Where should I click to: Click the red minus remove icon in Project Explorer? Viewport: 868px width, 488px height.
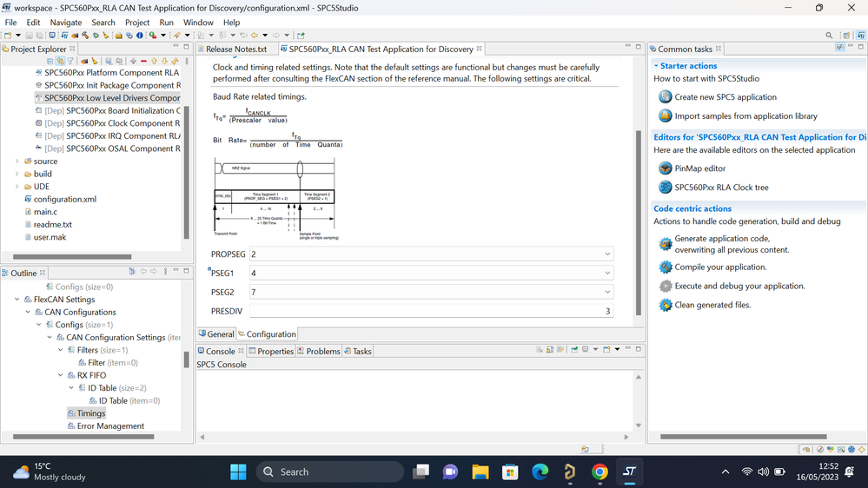(143, 62)
